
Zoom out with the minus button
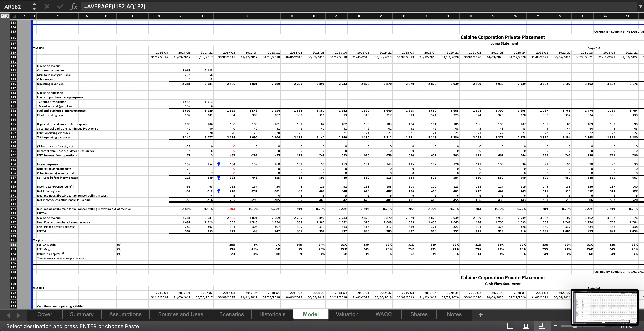pyautogui.click(x=555, y=326)
